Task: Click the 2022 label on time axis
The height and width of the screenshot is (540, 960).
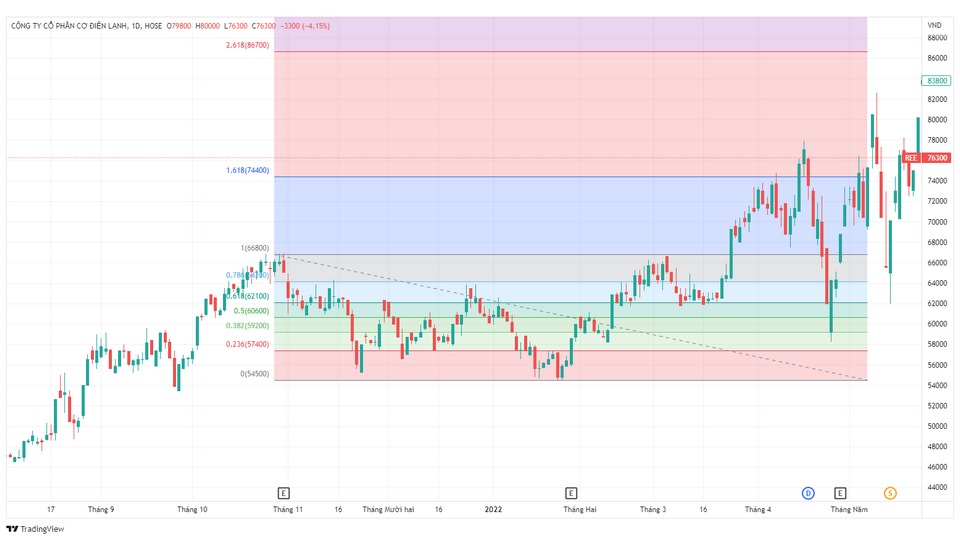Action: 493,509
